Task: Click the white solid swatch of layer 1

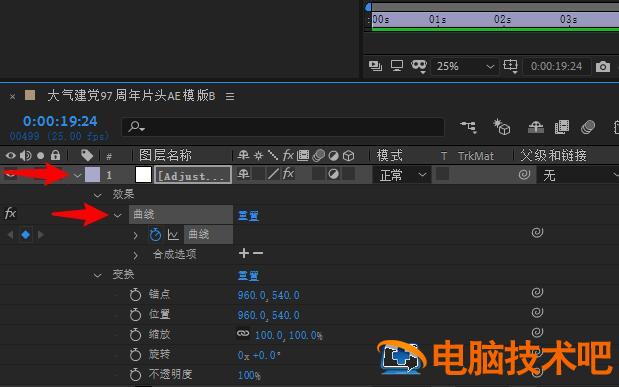Action: 143,175
